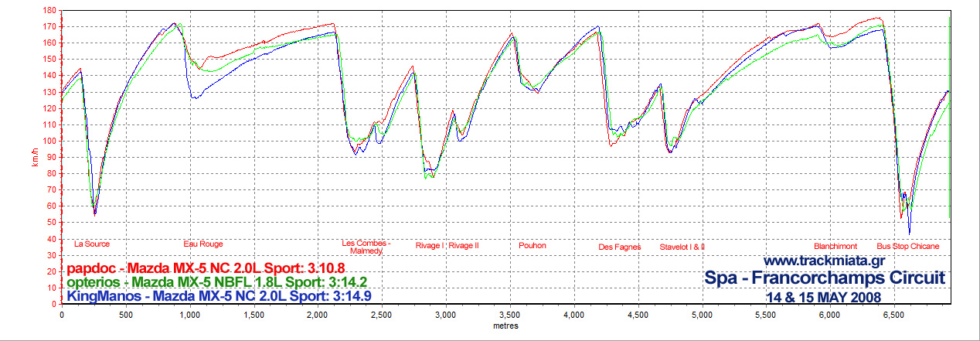This screenshot has height=341, width=980.
Task: Click the blue KingManos legend entry
Action: click(219, 295)
